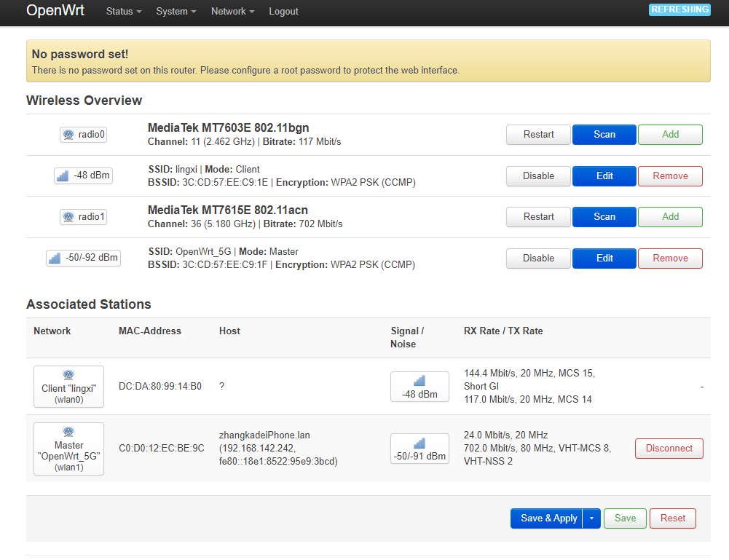Disable the lingxi client network

[538, 176]
